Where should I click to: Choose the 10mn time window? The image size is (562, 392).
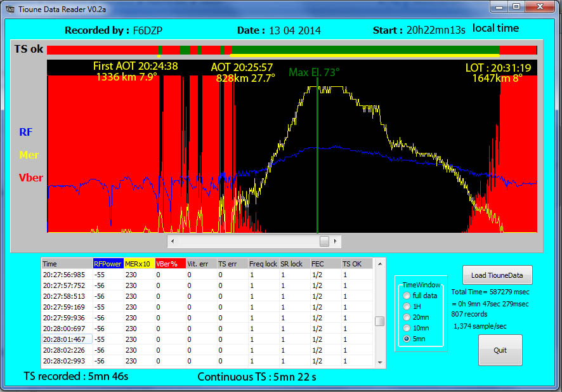pyautogui.click(x=406, y=328)
